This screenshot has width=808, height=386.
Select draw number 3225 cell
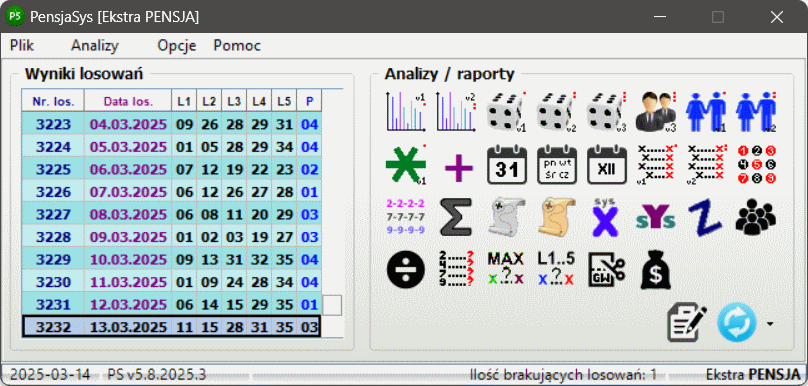[53, 169]
